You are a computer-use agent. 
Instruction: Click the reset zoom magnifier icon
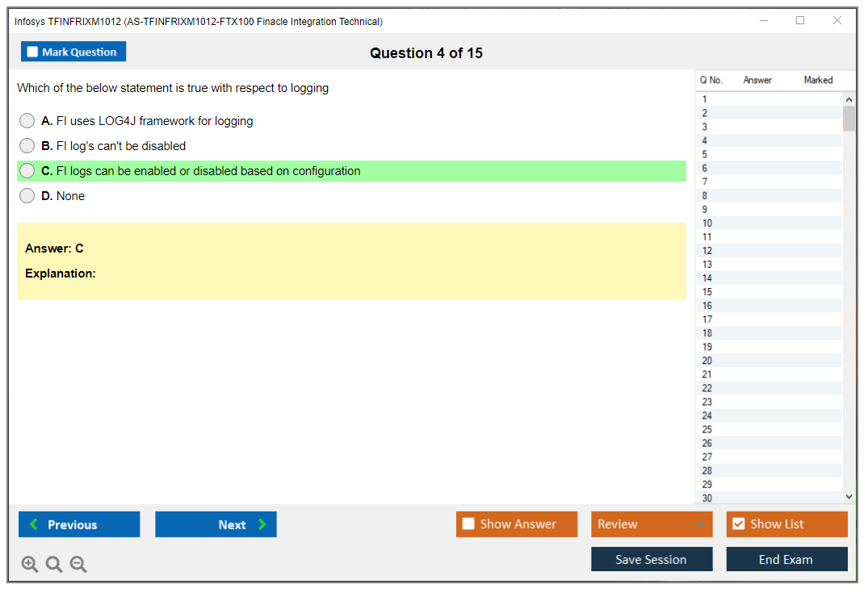point(54,564)
